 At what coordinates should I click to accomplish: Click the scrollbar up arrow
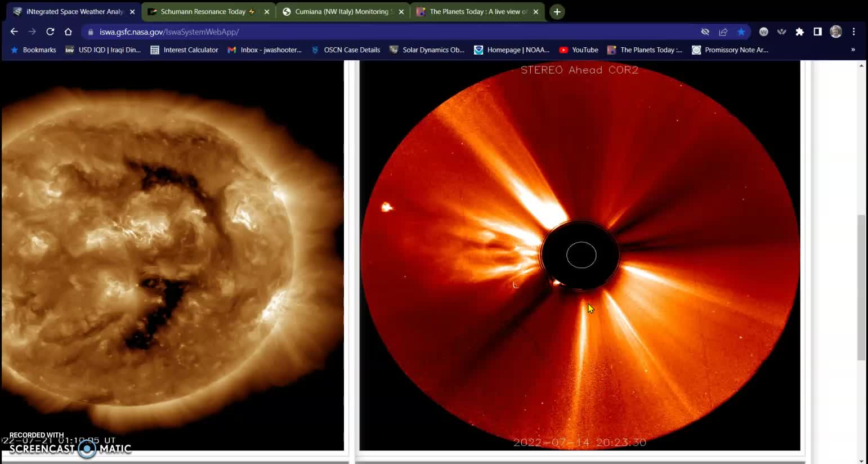point(861,66)
